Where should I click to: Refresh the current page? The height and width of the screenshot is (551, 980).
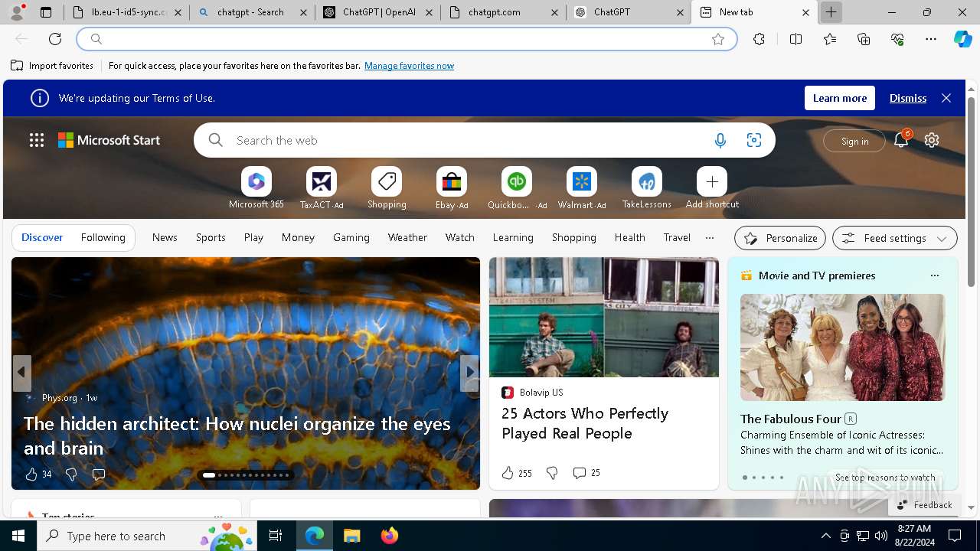(x=55, y=39)
